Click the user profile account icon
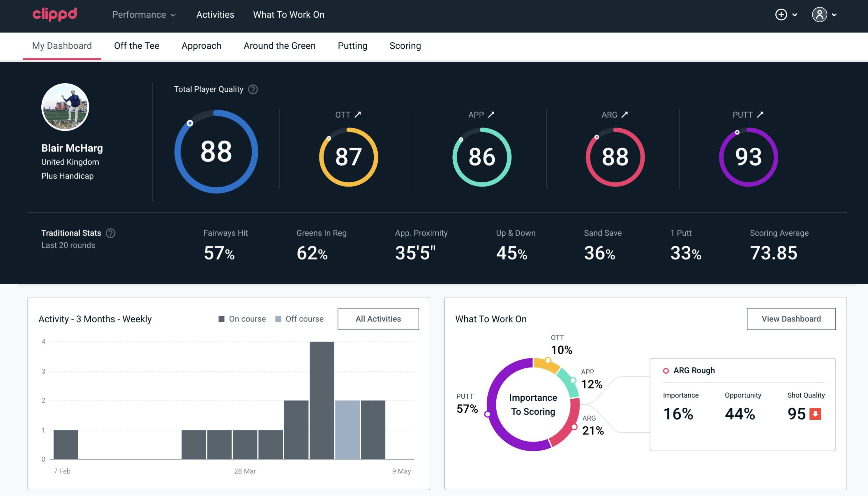The image size is (868, 496). click(x=820, y=15)
